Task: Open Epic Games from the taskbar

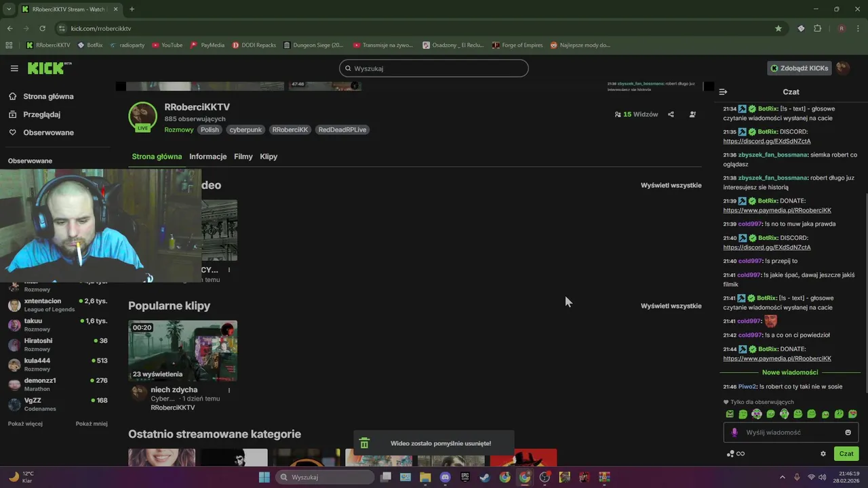Action: (465, 477)
